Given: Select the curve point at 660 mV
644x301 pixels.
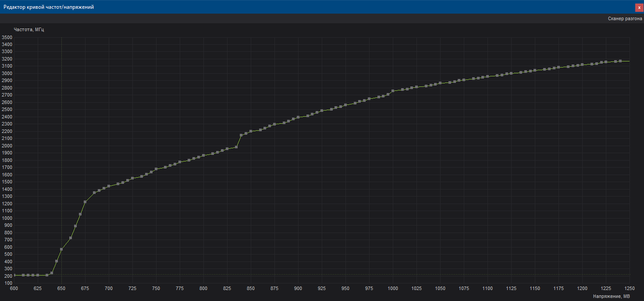Looking at the screenshot, I should click(x=71, y=238).
